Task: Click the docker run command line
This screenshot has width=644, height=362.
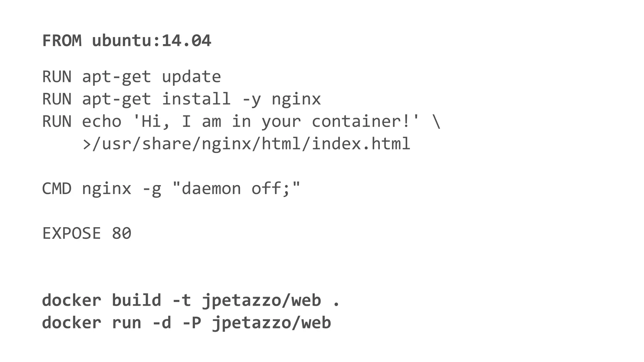Action: tap(186, 323)
